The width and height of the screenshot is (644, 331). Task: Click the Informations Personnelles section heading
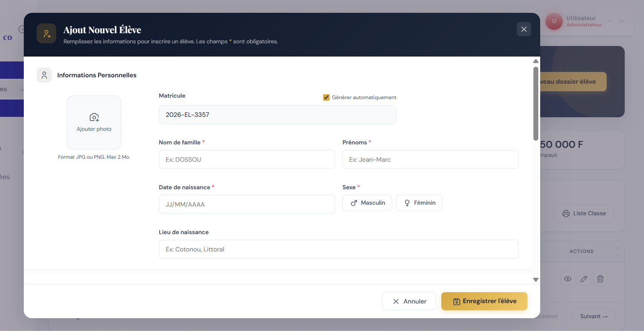click(x=97, y=75)
